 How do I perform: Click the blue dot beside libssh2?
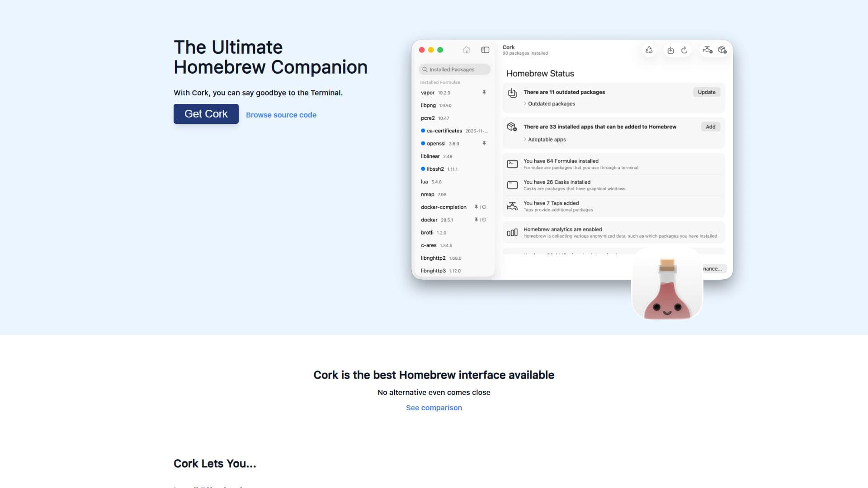click(423, 169)
